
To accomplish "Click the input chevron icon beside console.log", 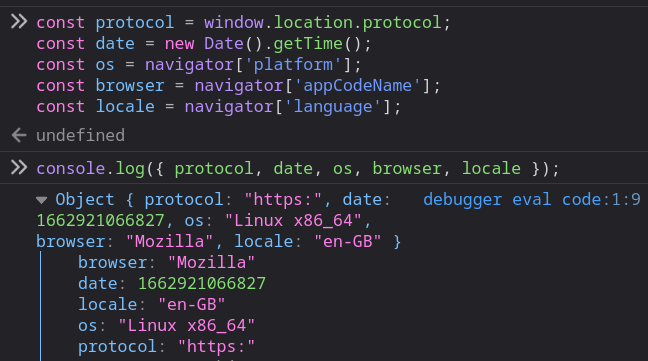I will [x=19, y=168].
